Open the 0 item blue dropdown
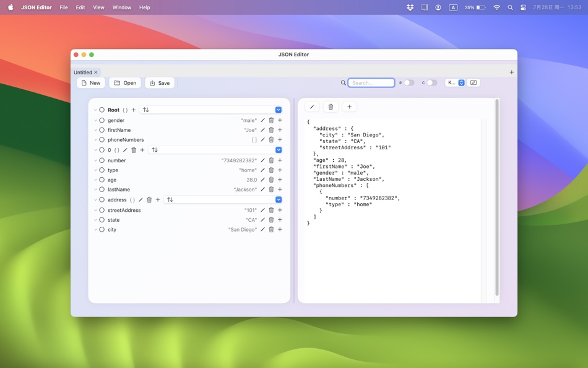588x368 pixels. [x=279, y=150]
